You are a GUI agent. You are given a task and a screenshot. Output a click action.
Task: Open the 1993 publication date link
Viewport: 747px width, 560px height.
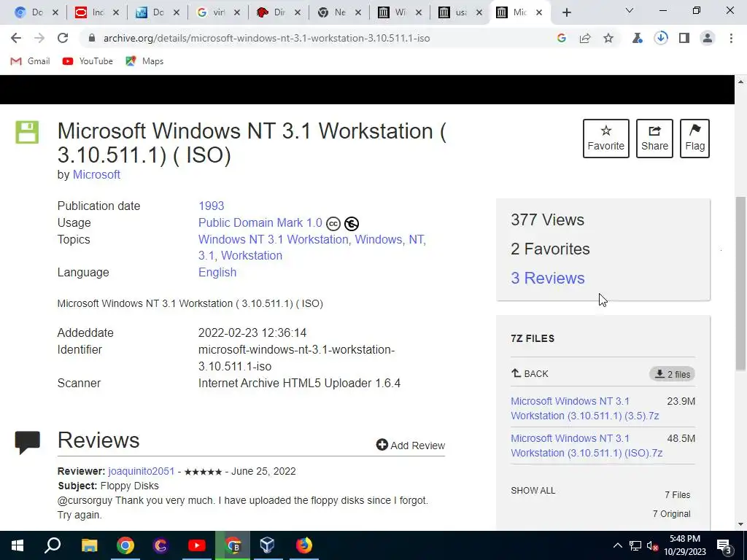211,206
